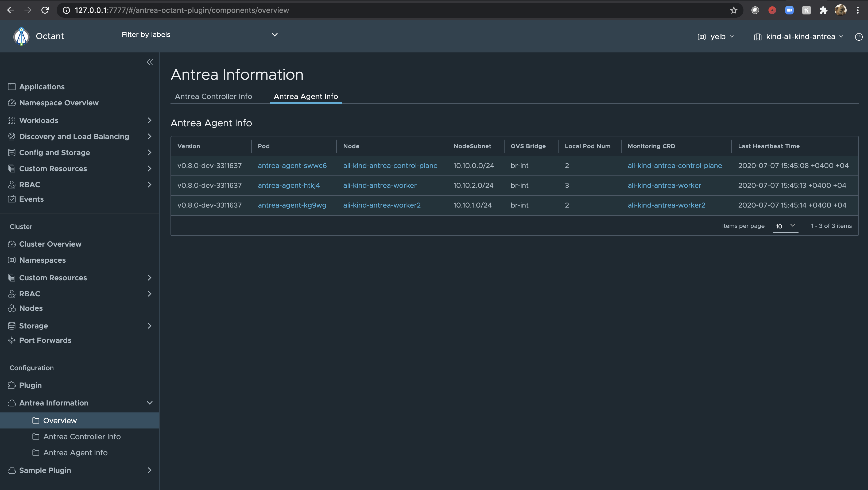Collapse the sidebar using the double-chevron
Viewport: 868px width, 490px height.
[x=150, y=62]
